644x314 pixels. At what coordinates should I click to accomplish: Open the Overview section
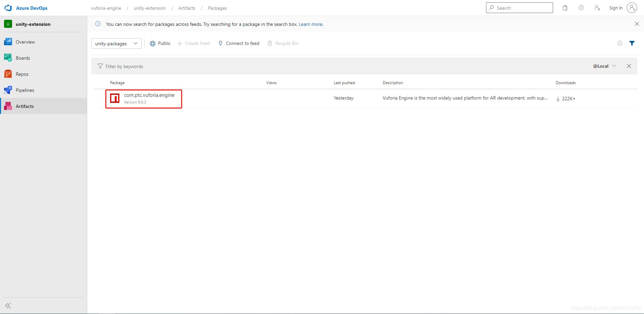44,42
